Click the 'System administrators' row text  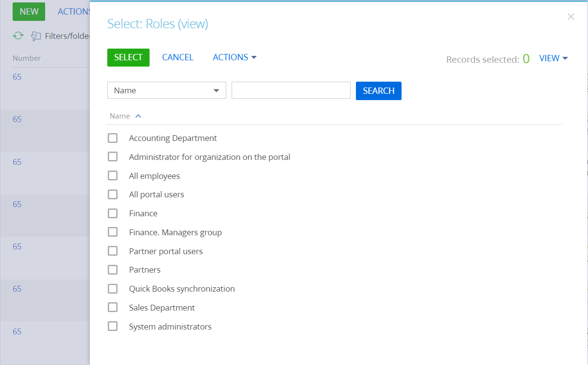coord(170,327)
